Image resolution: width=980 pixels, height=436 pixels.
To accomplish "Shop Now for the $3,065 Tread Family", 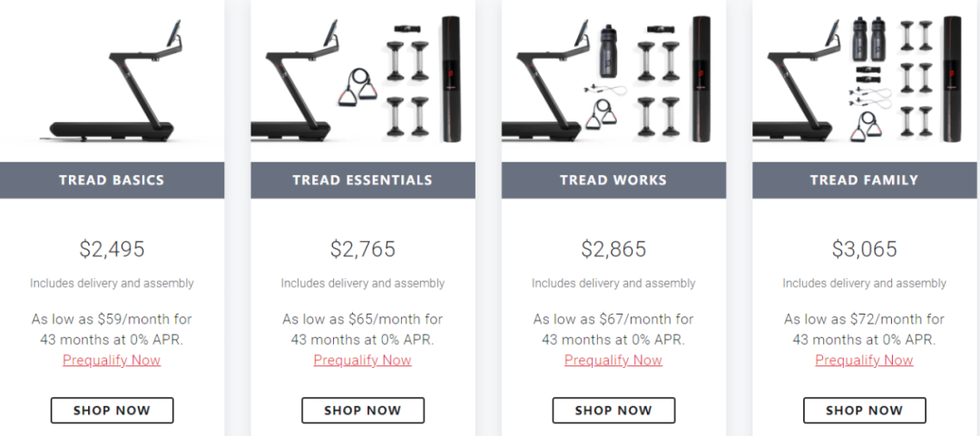I will point(865,411).
